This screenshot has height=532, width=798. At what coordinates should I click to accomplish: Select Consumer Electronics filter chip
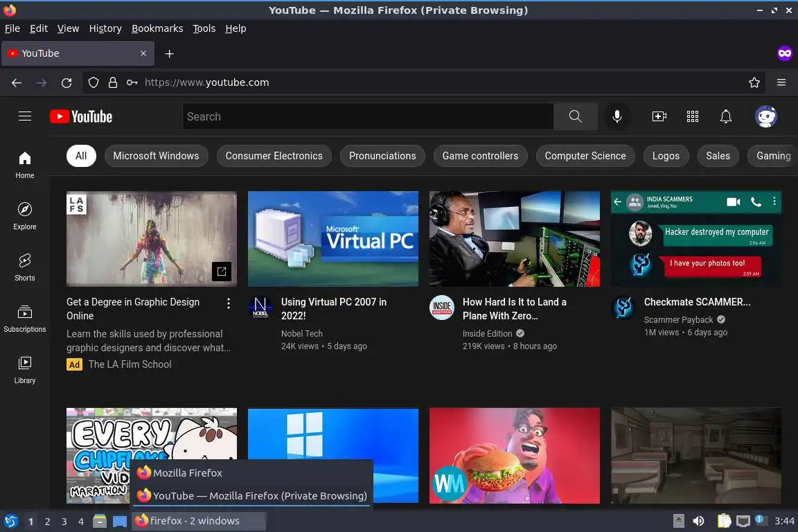(x=274, y=156)
